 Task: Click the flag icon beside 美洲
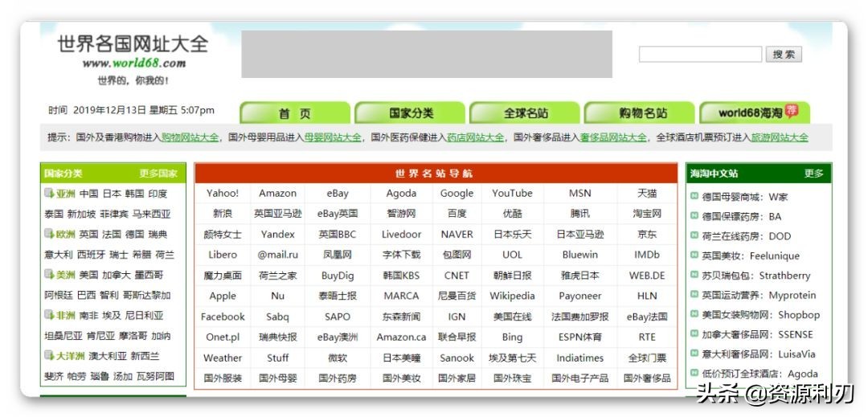(x=50, y=275)
